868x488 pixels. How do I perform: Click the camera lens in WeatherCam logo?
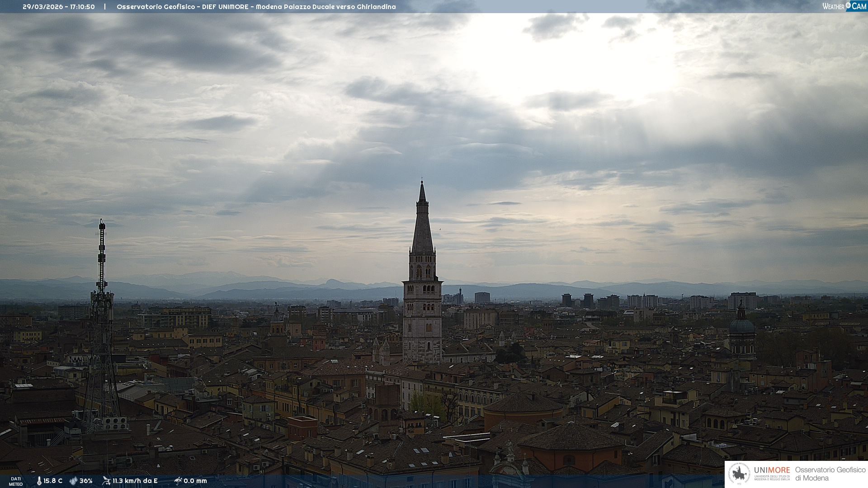848,5
